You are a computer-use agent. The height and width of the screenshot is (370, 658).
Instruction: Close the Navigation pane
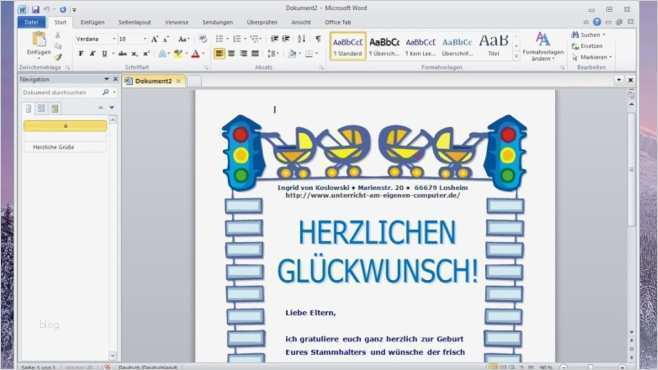pyautogui.click(x=116, y=79)
